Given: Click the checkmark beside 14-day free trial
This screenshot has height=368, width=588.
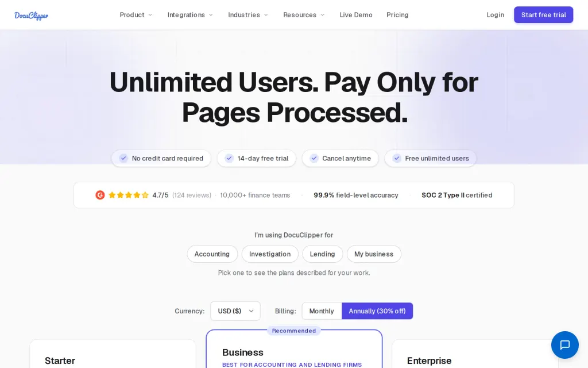Looking at the screenshot, I should 229,158.
